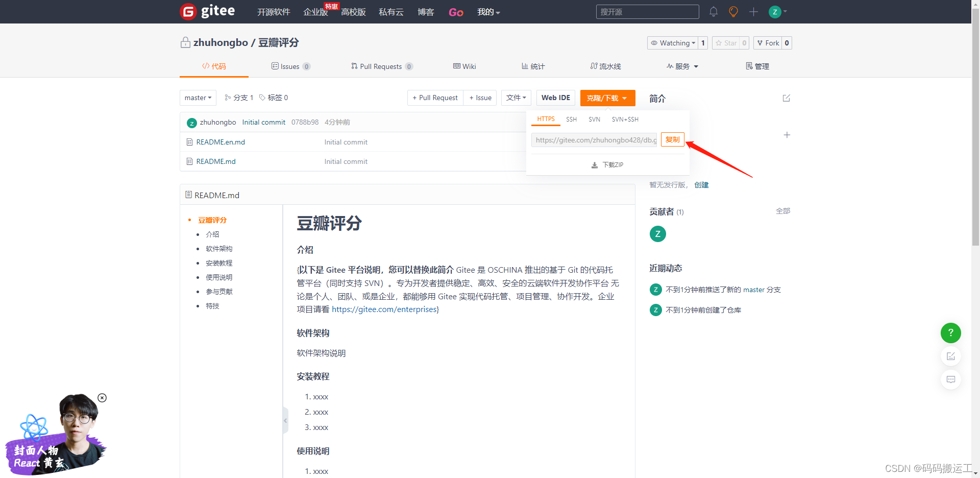Image resolution: width=980 pixels, height=478 pixels.
Task: Collapse the README table of contents sidebar
Action: tap(285, 421)
